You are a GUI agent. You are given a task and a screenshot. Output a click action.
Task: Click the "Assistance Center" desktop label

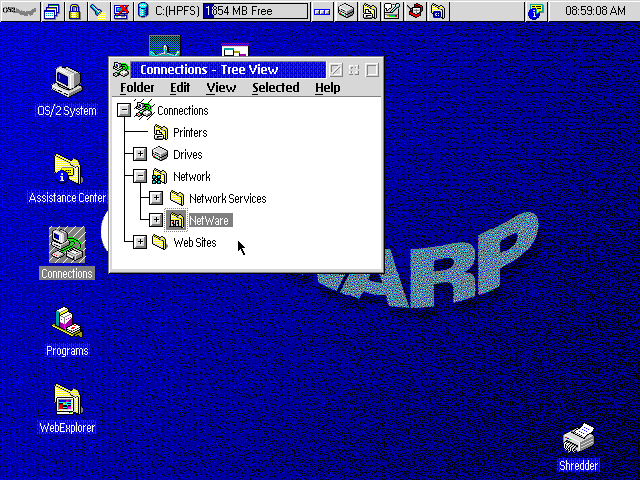(67, 198)
